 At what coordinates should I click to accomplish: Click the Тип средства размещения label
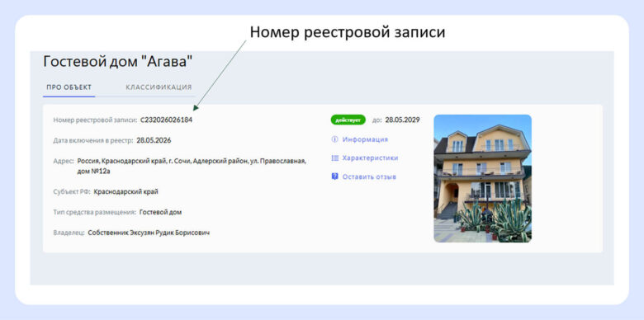(x=95, y=212)
